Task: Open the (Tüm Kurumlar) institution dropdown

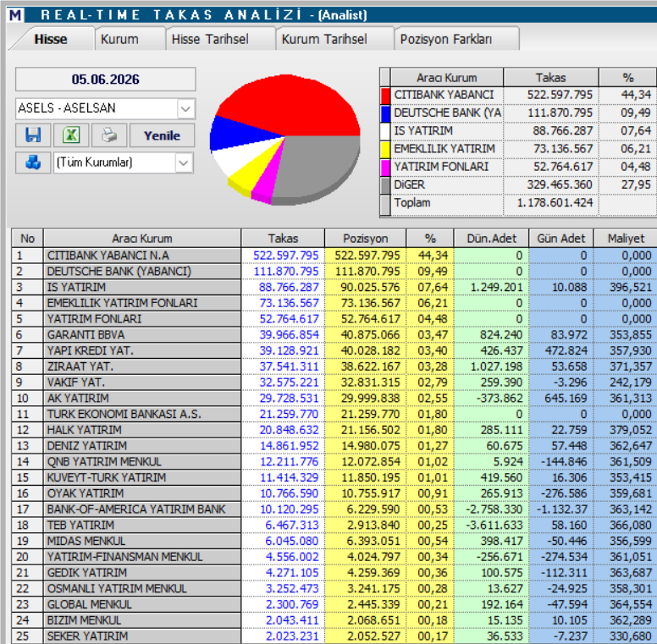Action: (184, 162)
